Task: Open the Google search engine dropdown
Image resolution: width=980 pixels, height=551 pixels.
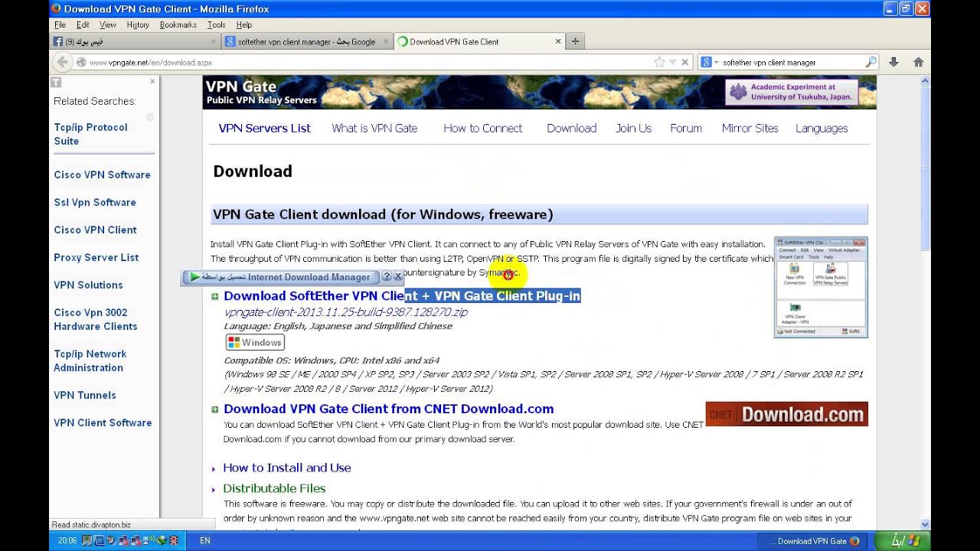Action: pos(710,63)
